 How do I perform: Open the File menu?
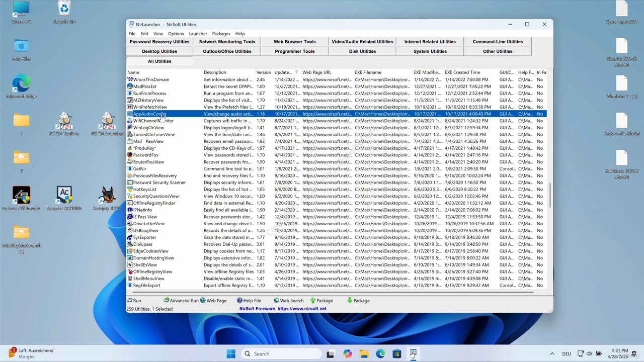click(x=132, y=34)
